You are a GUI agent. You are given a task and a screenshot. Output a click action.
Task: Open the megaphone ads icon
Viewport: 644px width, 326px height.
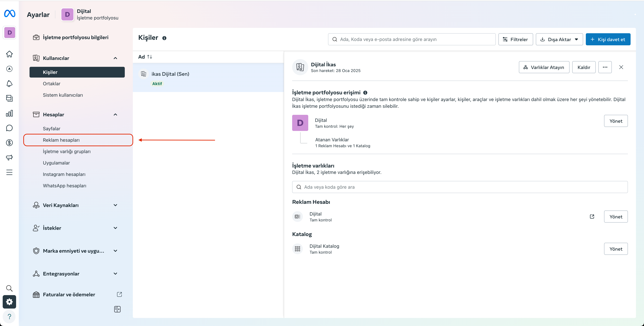10,158
